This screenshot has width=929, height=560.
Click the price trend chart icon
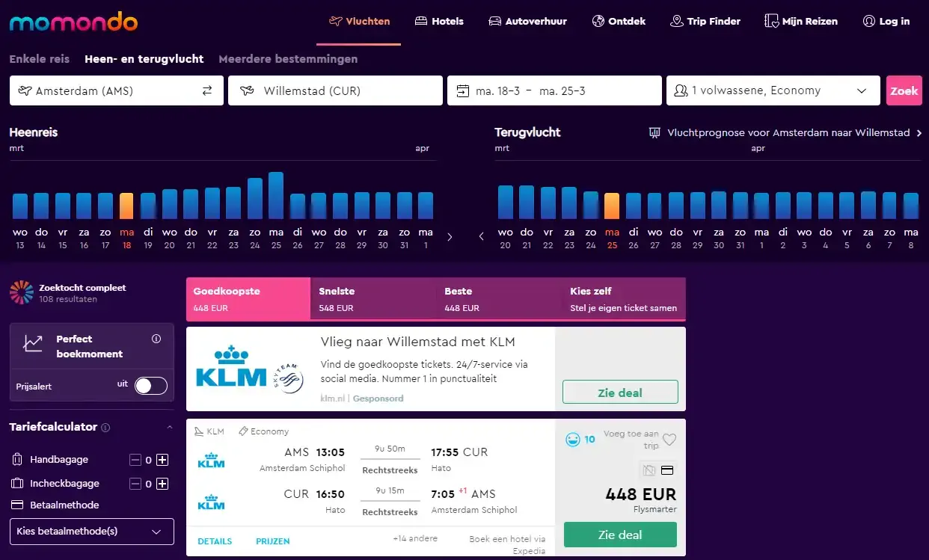(x=34, y=343)
